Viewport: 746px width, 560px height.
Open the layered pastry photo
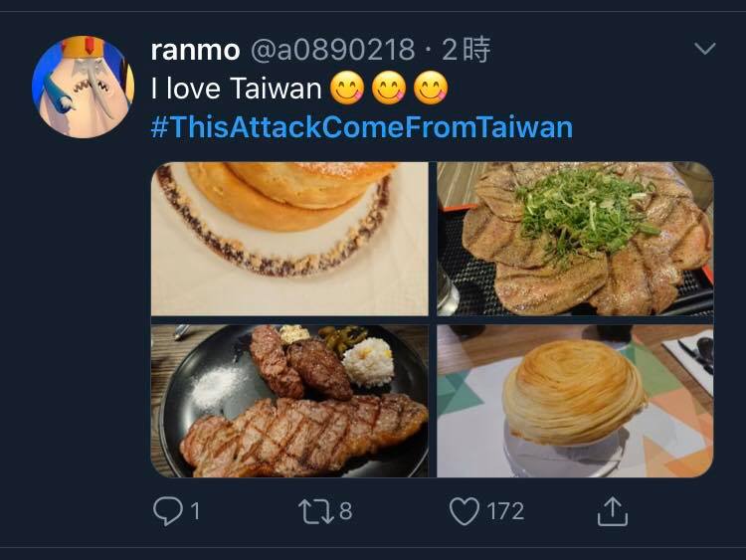[x=575, y=401]
